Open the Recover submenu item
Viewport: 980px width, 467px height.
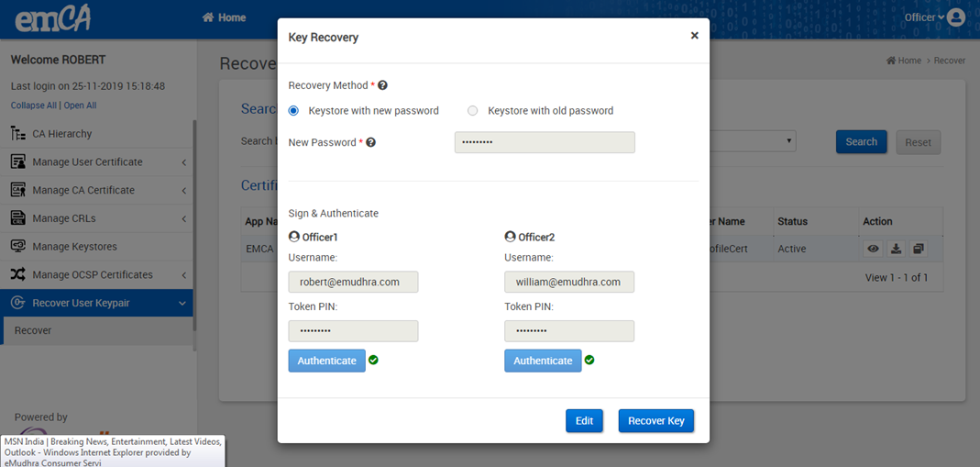[x=33, y=330]
